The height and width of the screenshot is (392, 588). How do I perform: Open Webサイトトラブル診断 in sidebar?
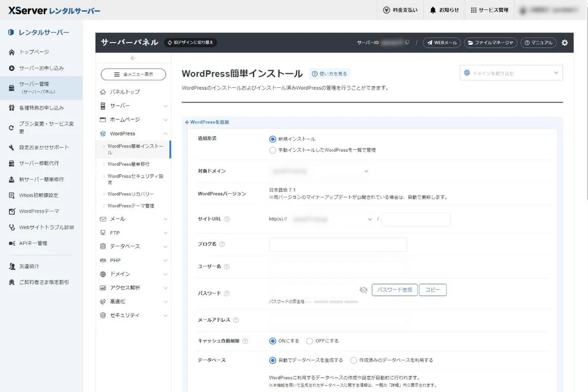click(41, 227)
